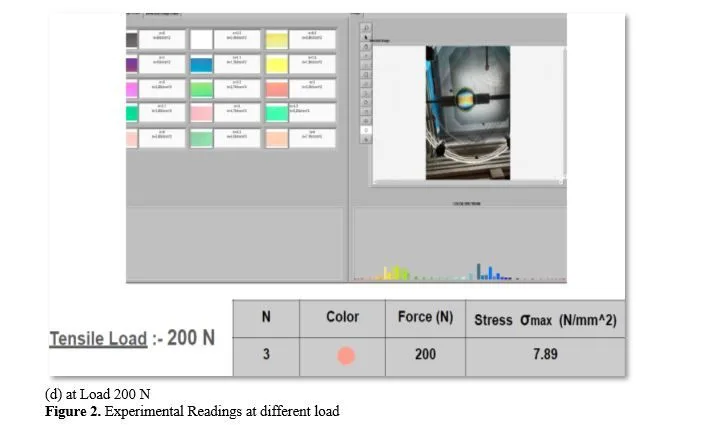Select the bright solid yellow swatch
The image size is (712, 430).
277,64
